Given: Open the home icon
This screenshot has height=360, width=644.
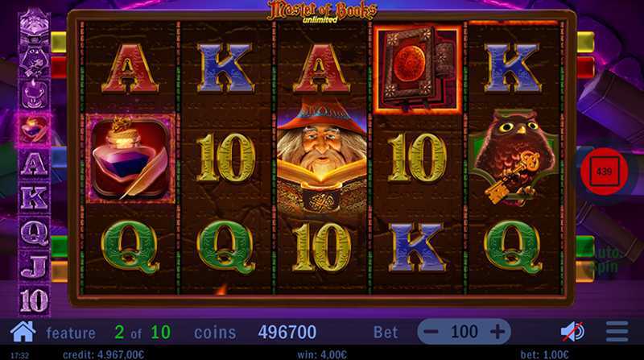Looking at the screenshot, I should click(x=23, y=332).
